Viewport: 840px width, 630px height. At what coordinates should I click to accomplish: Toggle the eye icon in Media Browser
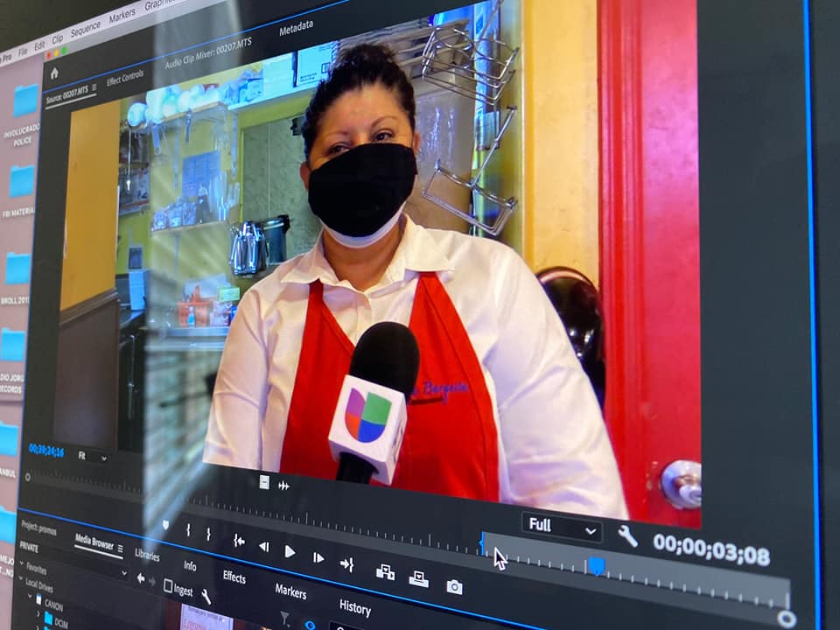coord(309,625)
